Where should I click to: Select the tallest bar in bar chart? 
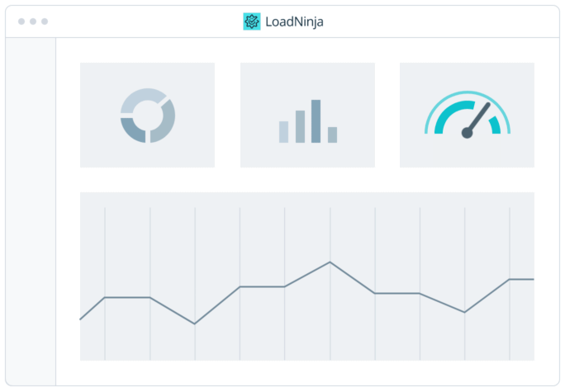(x=316, y=121)
